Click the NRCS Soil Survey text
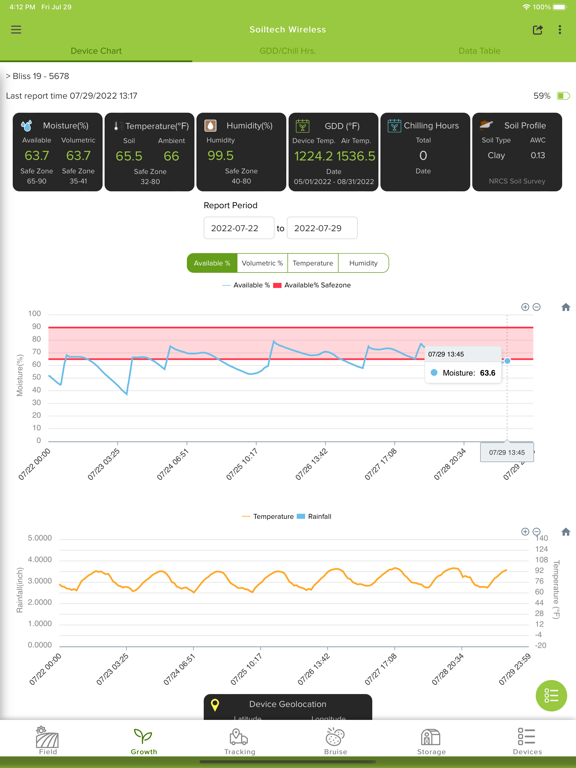Viewport: 576px width, 768px height. pyautogui.click(x=517, y=181)
